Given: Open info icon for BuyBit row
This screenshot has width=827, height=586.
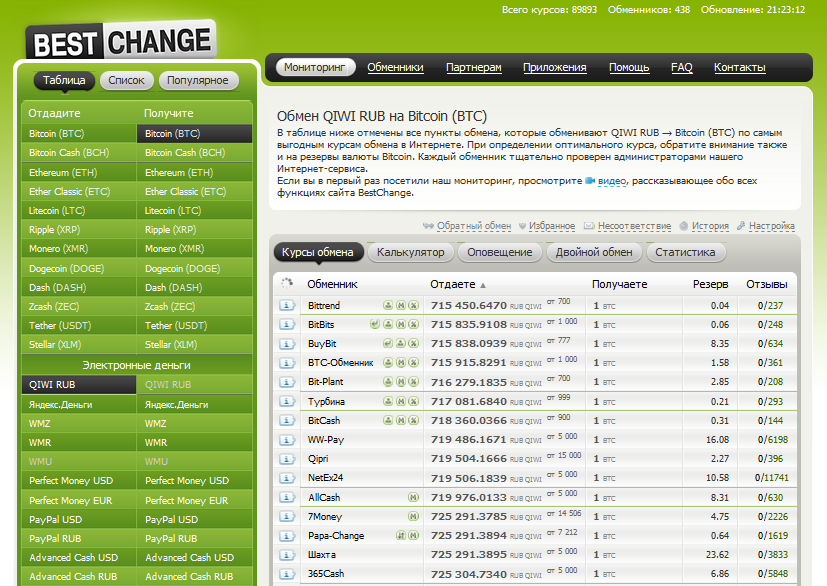Looking at the screenshot, I should [x=287, y=344].
